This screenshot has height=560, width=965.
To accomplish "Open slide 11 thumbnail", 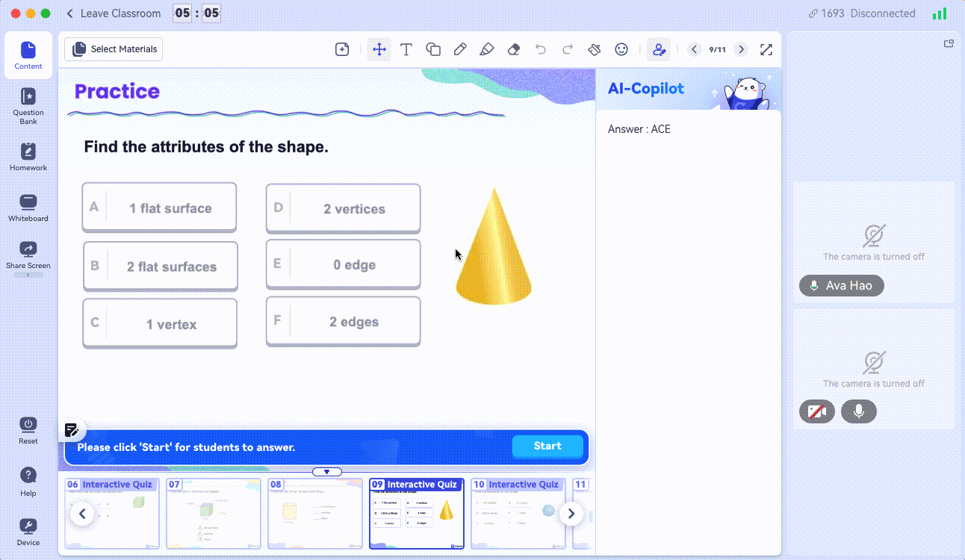I will click(583, 514).
